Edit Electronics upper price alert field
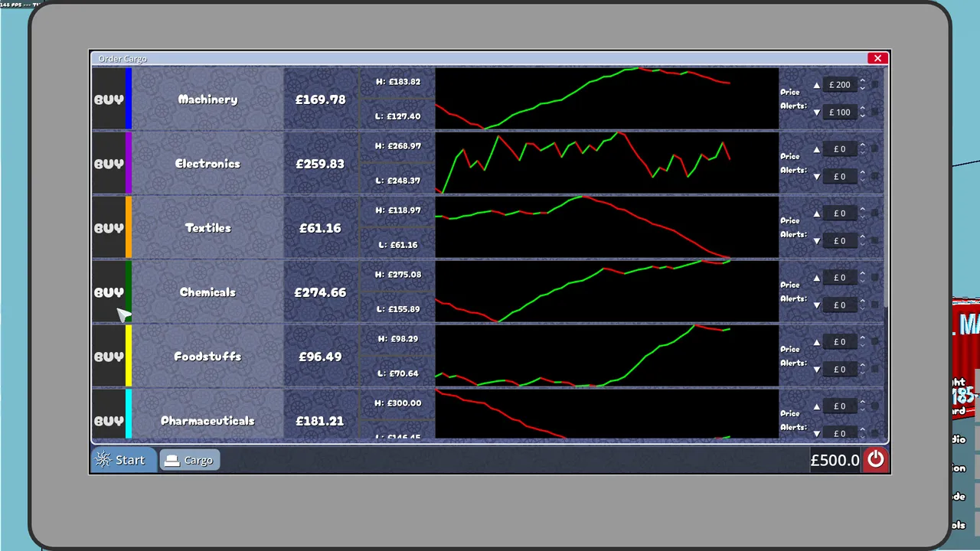 pyautogui.click(x=840, y=149)
